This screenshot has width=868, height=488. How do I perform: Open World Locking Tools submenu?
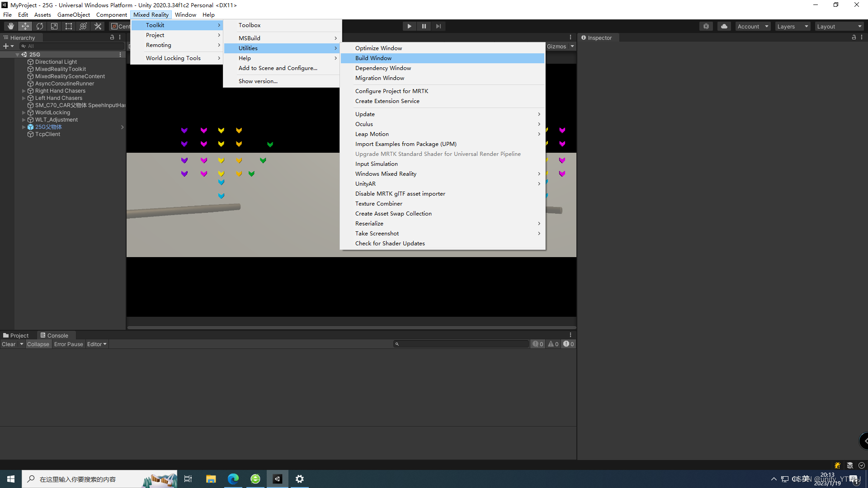(177, 58)
